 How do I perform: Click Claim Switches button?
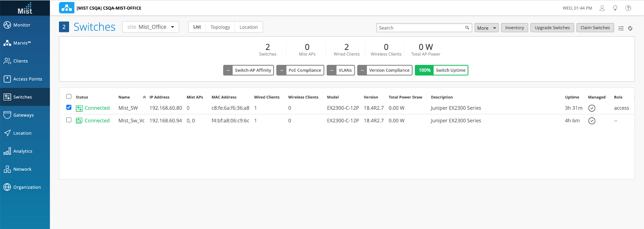[x=595, y=28]
